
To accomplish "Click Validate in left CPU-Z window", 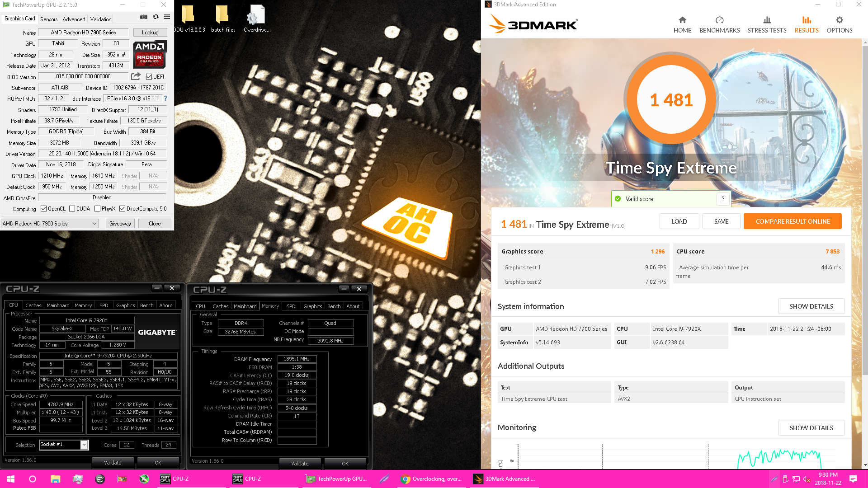I will point(113,463).
